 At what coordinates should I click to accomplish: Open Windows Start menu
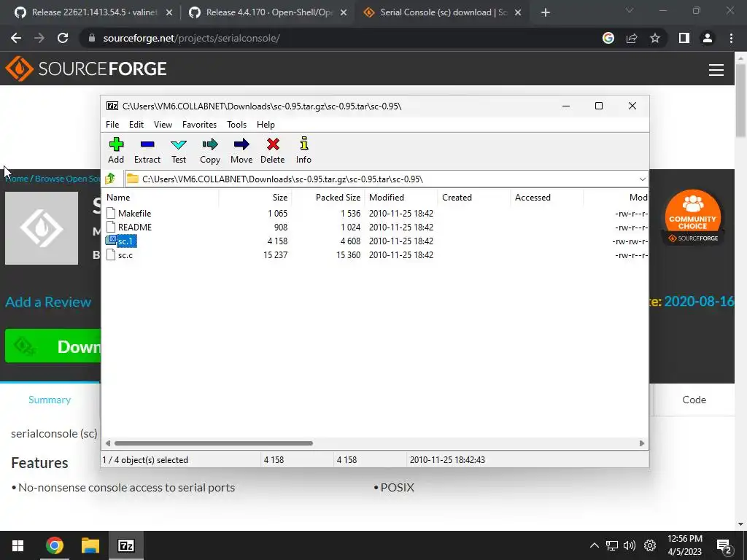(18, 545)
